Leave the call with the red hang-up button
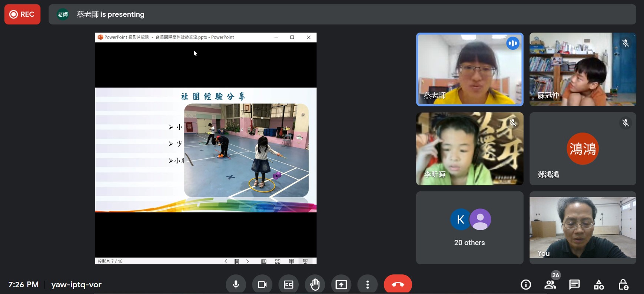 coord(398,284)
